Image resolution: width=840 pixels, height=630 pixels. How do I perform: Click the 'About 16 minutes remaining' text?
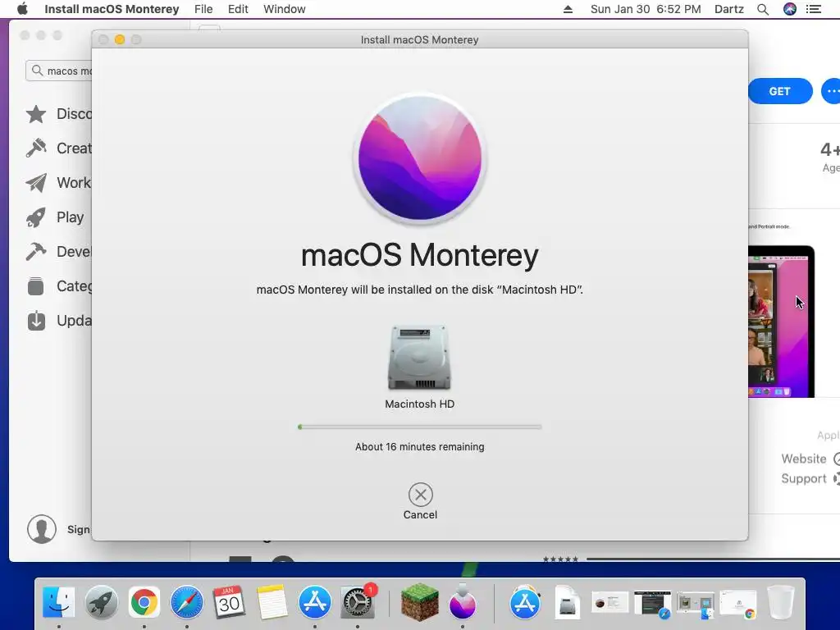[419, 447]
